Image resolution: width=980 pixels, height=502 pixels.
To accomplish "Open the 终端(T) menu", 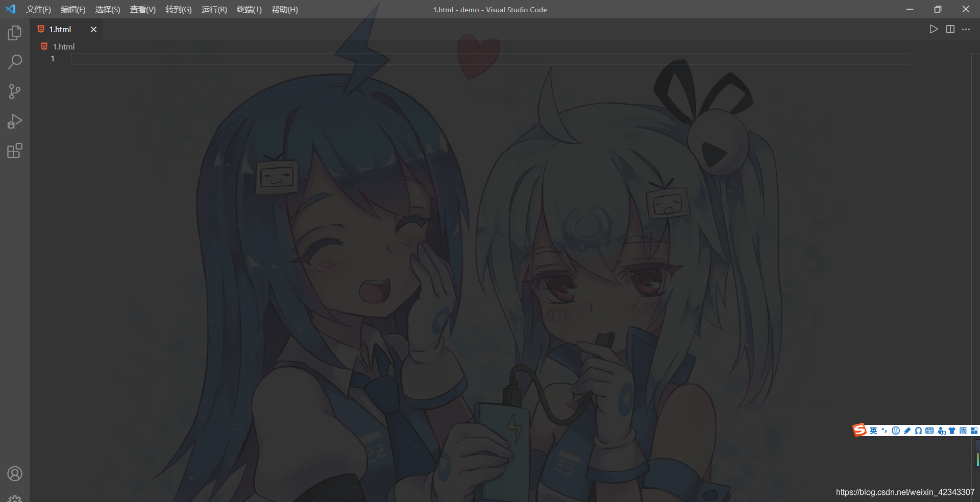I will 249,10.
